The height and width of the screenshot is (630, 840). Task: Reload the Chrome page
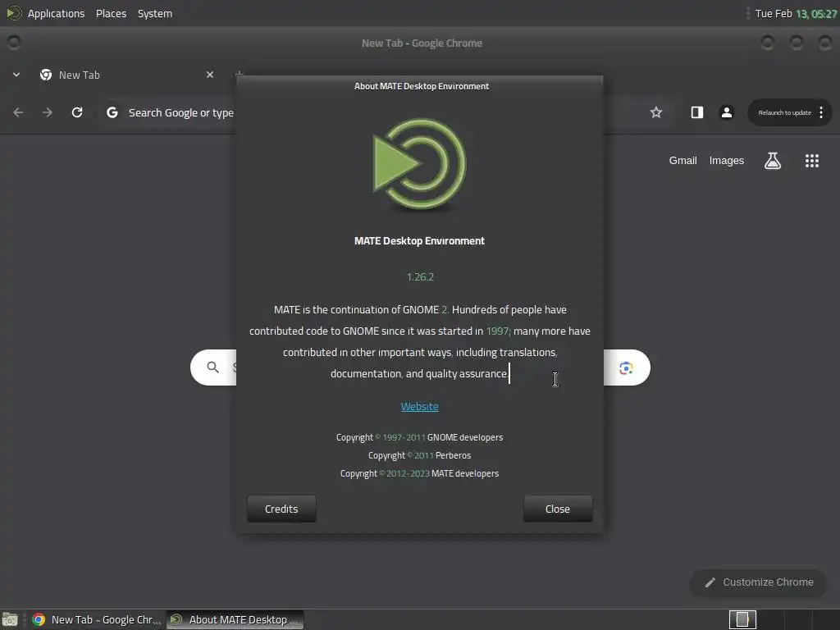pos(77,112)
